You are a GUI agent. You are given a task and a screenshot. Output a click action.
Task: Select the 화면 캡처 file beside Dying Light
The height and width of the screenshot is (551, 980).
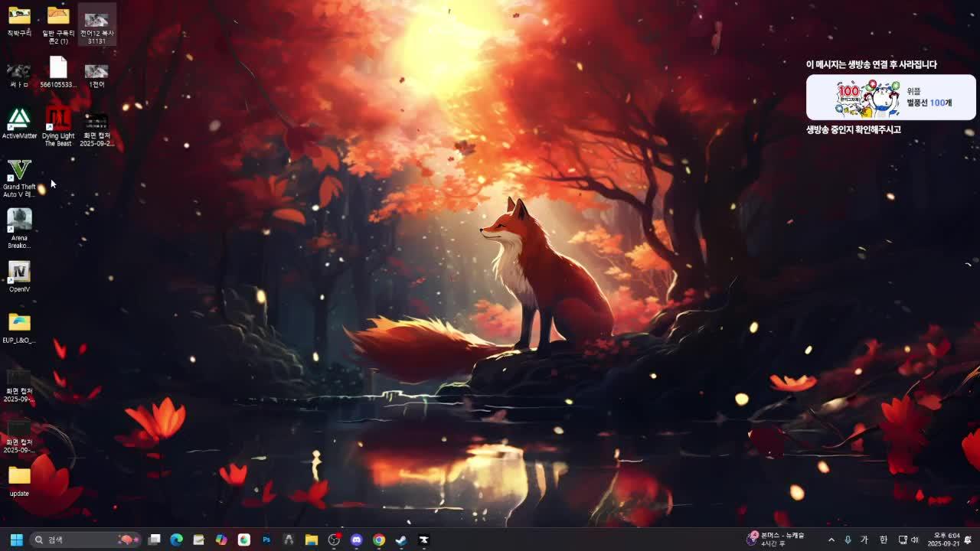96,129
